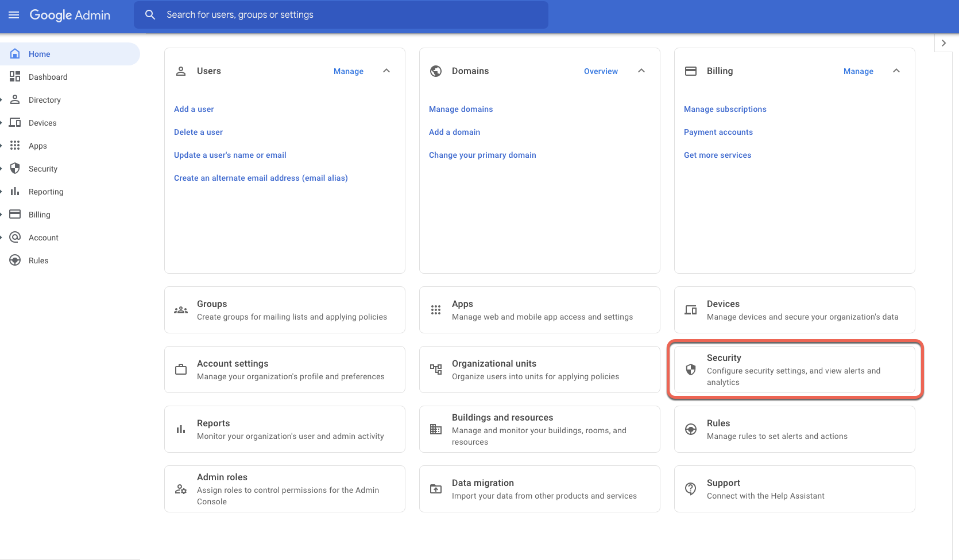This screenshot has height=560, width=959.
Task: Click the Account at-sign icon in sidebar
Action: [x=15, y=238]
